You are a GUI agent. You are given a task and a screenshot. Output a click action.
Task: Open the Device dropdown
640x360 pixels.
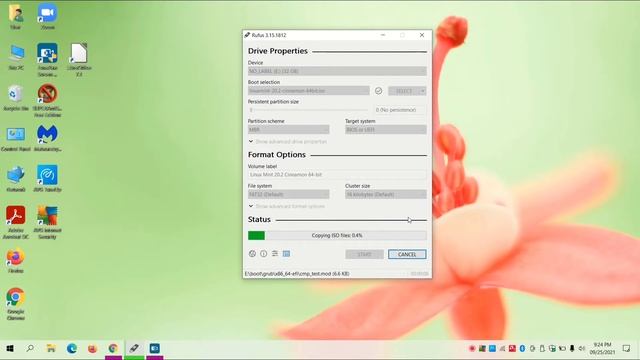[x=337, y=71]
